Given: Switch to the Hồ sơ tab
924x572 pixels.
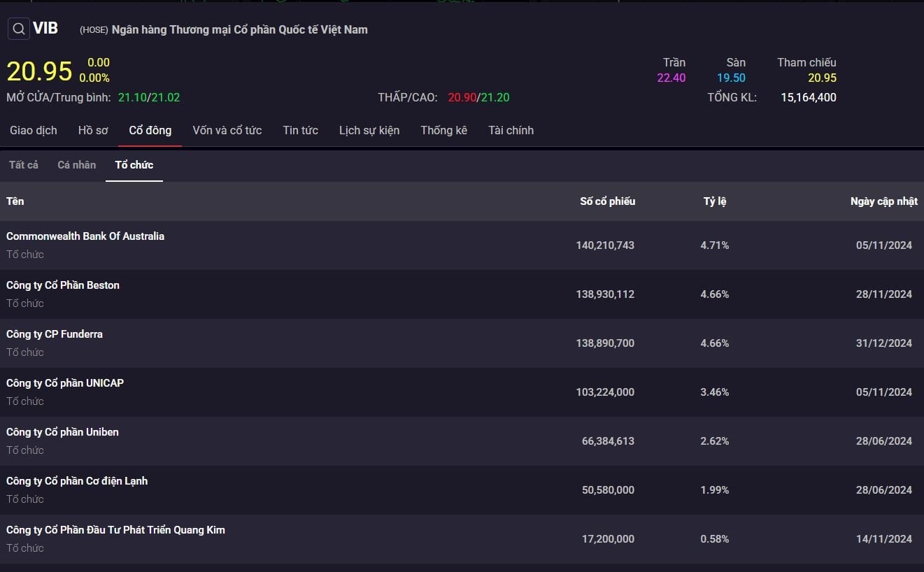Looking at the screenshot, I should [x=93, y=130].
